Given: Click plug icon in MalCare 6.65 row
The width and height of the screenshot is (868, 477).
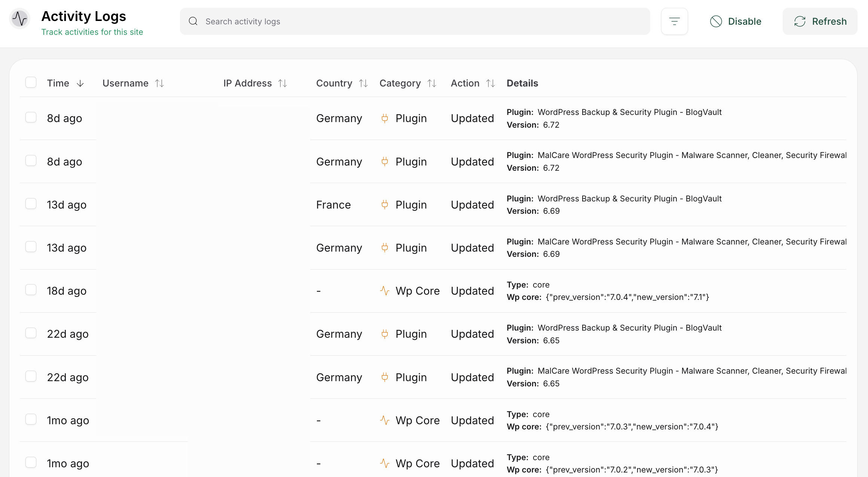Looking at the screenshot, I should pos(385,377).
